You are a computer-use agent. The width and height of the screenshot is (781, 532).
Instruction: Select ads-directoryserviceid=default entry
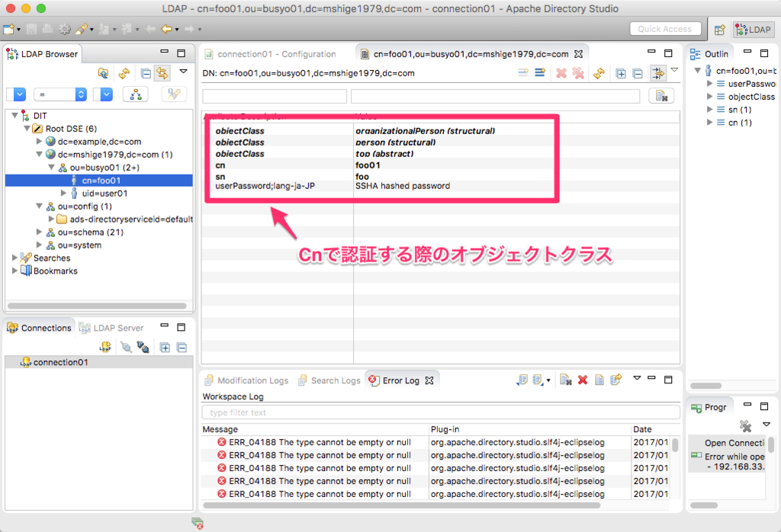(x=131, y=219)
